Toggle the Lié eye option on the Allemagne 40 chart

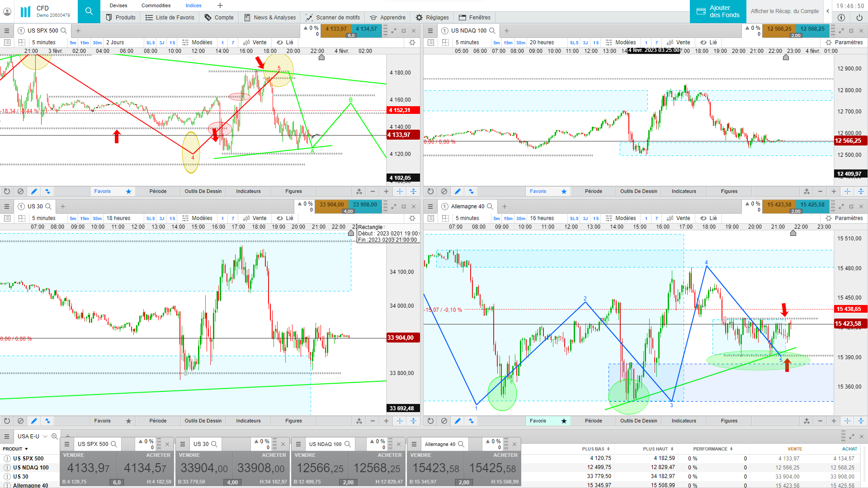point(708,218)
